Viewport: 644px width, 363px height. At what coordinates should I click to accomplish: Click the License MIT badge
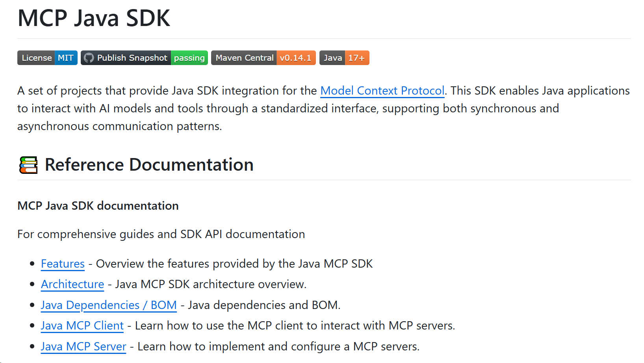(47, 58)
